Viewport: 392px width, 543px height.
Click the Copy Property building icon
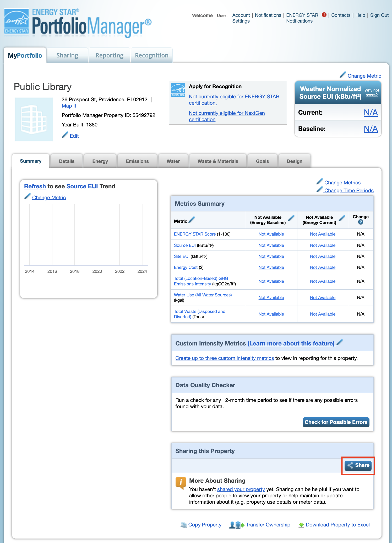(184, 525)
